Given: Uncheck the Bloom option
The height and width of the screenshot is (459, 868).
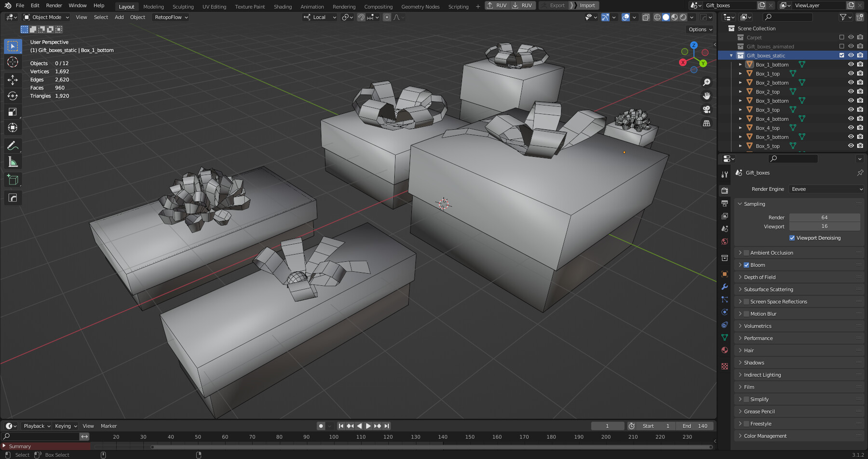Looking at the screenshot, I should pos(746,265).
